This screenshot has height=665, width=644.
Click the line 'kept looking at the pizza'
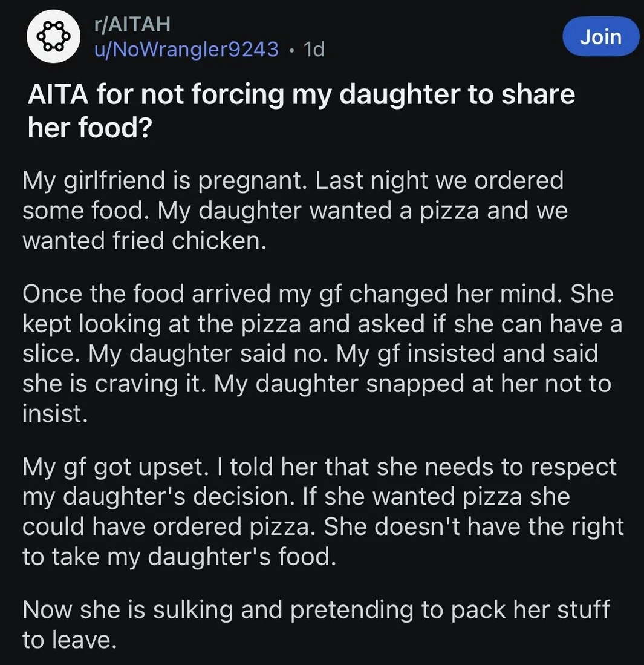pyautogui.click(x=322, y=324)
